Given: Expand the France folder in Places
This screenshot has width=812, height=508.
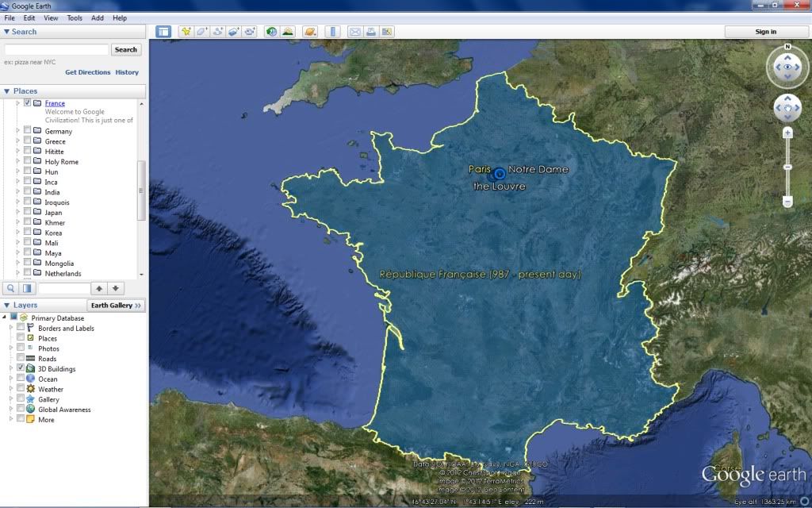Looking at the screenshot, I should pos(17,103).
